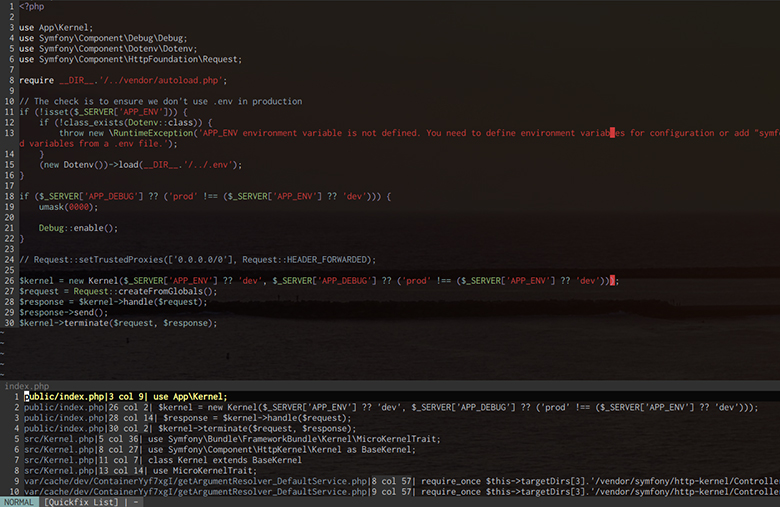Select quickfix entry 'class Kernel extends BaseKernel'
Screen dimensions: 780x507
[x=163, y=460]
